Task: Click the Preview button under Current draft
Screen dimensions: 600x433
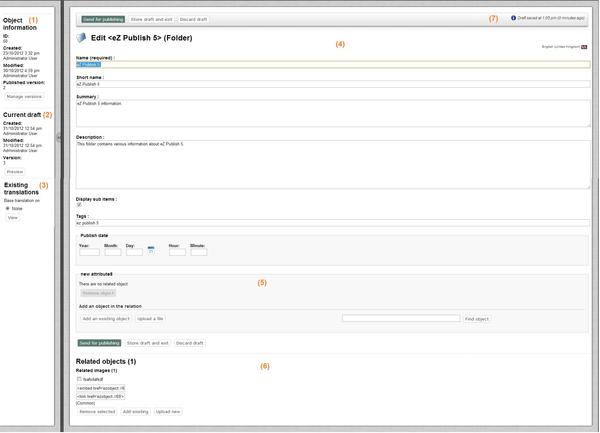Action: click(x=15, y=172)
